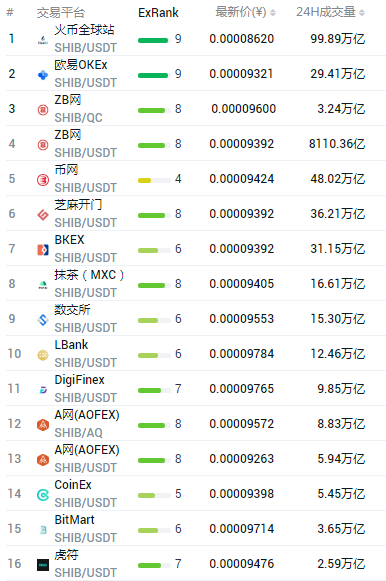Click the ExRank column header
The width and height of the screenshot is (386, 581).
[158, 13]
